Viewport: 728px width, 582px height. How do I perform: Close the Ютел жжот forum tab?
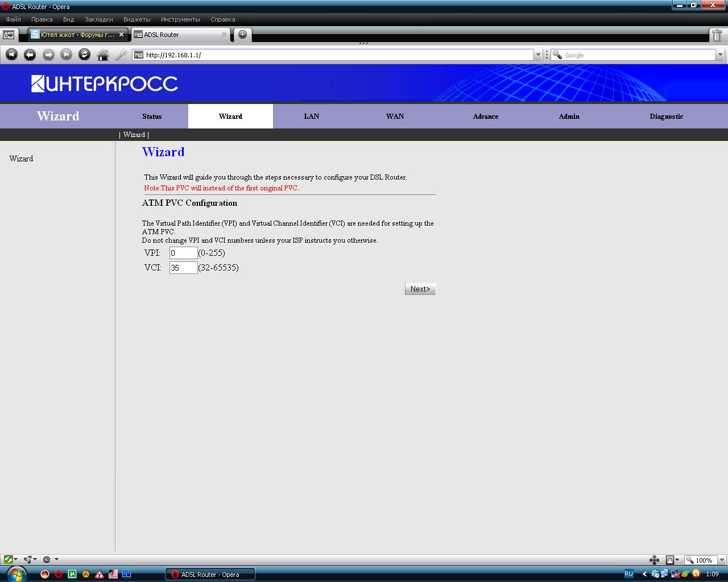(121, 35)
